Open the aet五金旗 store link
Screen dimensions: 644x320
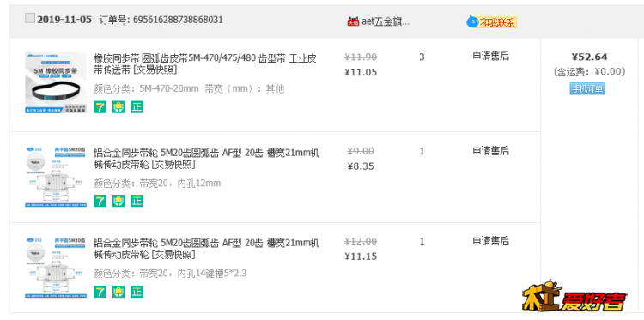(x=386, y=21)
